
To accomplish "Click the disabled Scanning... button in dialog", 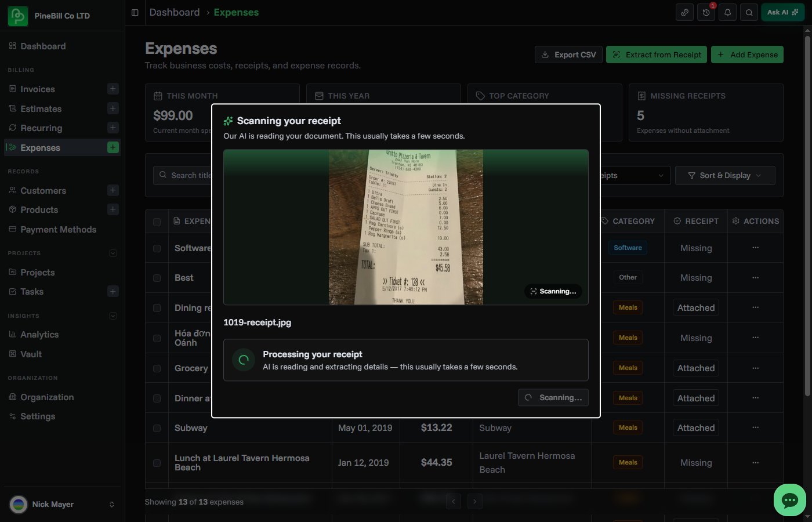I will pyautogui.click(x=553, y=397).
